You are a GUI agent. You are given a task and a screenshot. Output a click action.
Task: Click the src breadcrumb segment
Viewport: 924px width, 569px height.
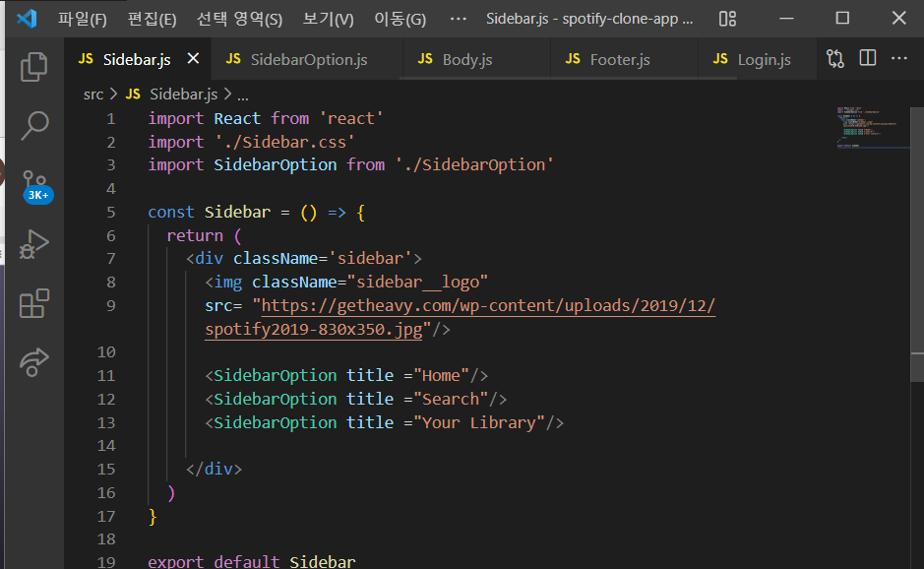pyautogui.click(x=93, y=95)
